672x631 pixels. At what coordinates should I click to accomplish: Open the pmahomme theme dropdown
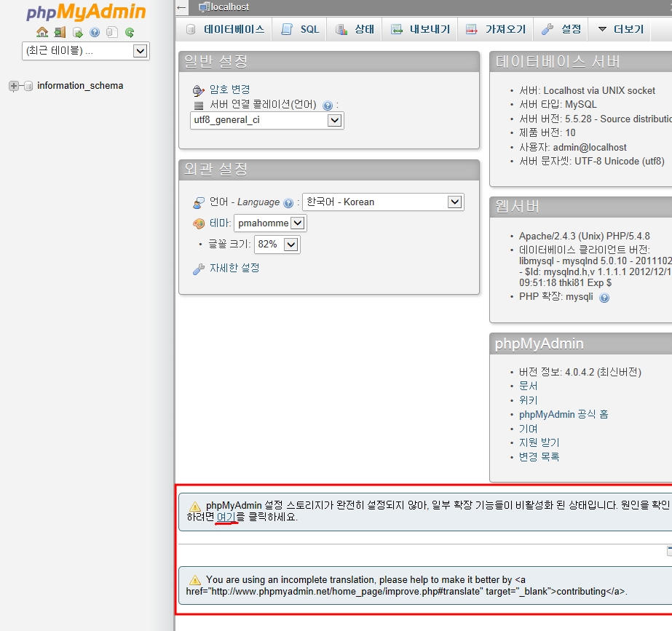270,223
